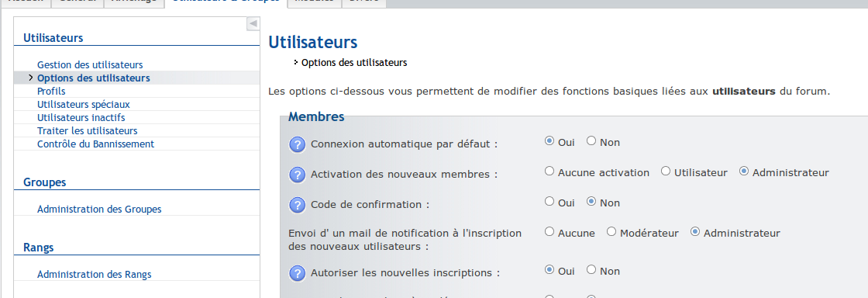
Task: Pick Modérateur for registration notification mail
Action: pyautogui.click(x=611, y=232)
